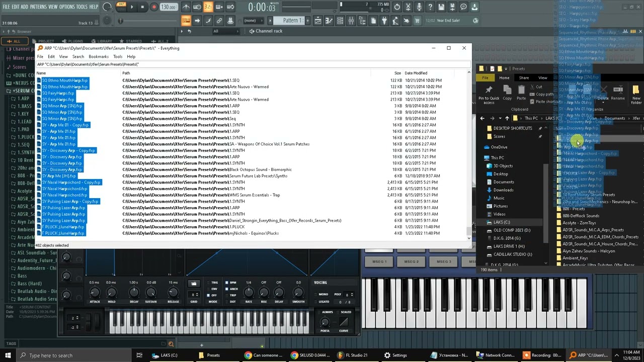Expand the +SERUM CONTENT folder in browser

(21, 91)
